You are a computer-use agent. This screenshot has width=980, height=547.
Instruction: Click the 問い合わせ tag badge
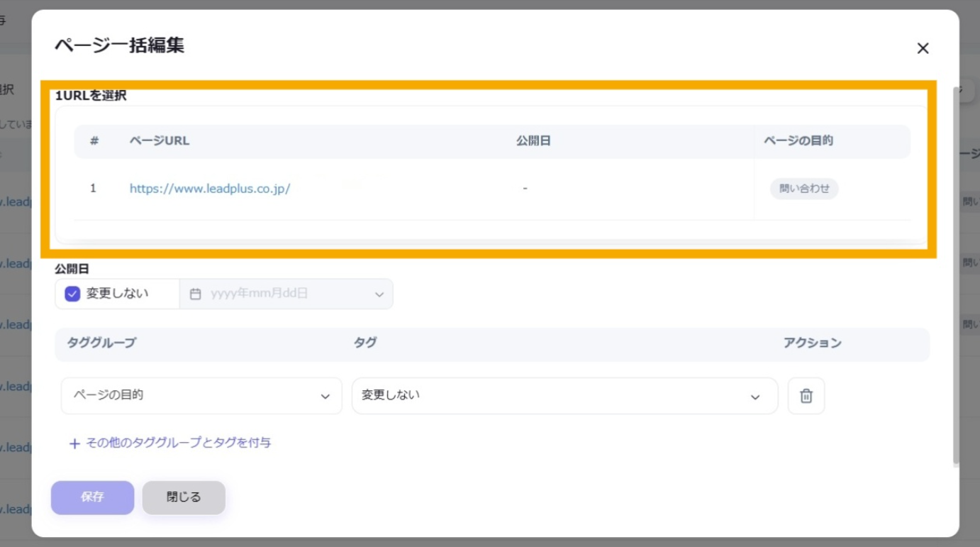(x=804, y=189)
